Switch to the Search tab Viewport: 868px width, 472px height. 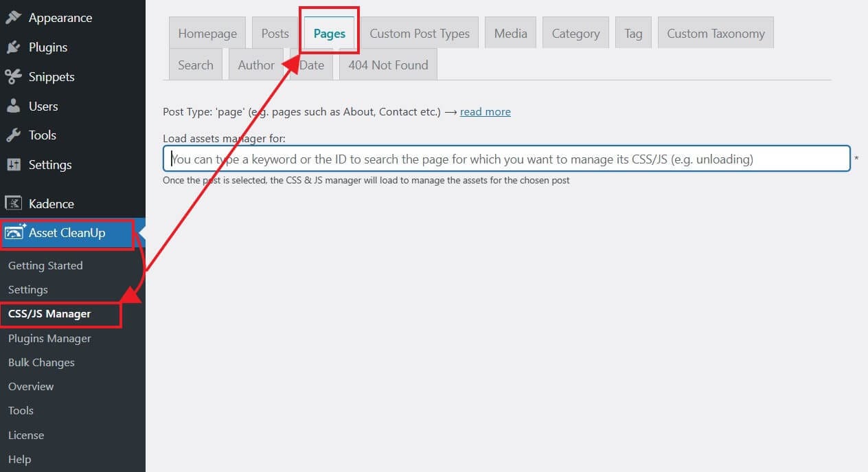(196, 65)
